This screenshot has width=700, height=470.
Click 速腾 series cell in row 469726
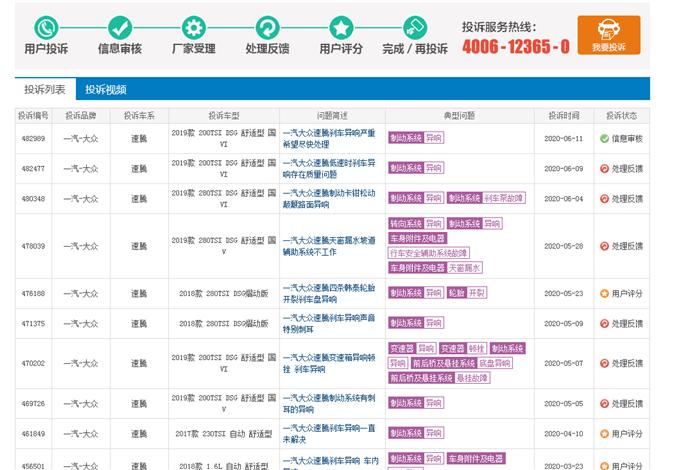click(139, 403)
